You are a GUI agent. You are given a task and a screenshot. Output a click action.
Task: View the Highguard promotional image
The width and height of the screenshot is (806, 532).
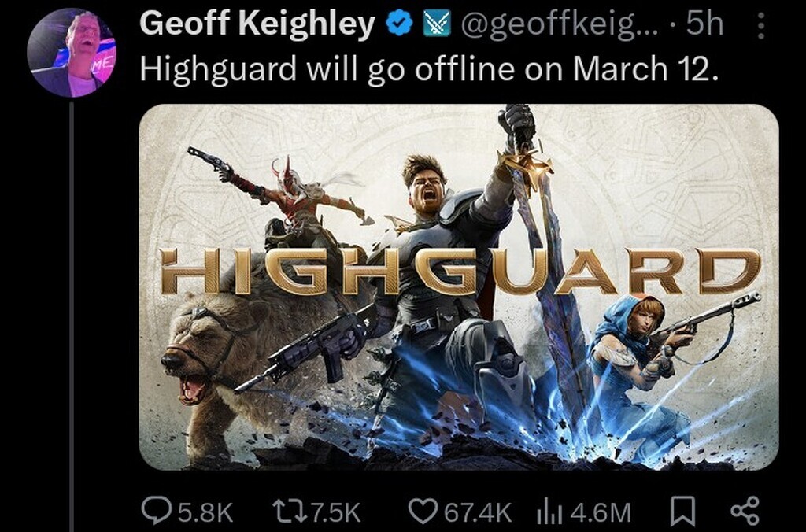[459, 286]
